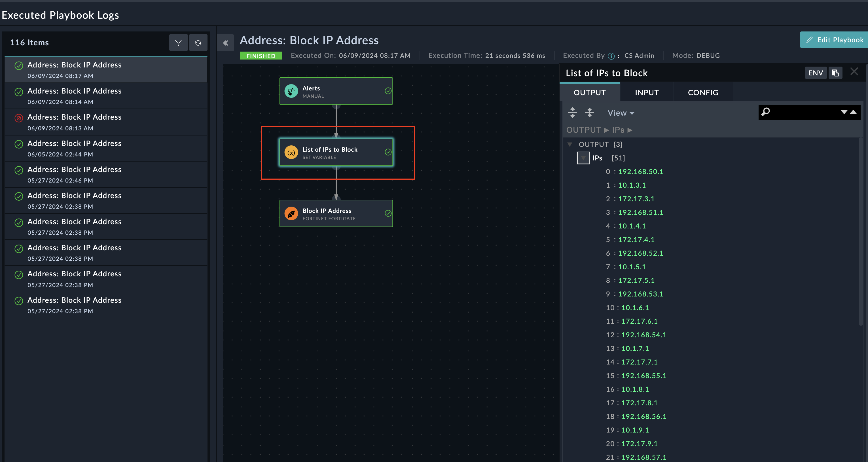868x462 pixels.
Task: Click the Executed By info icon
Action: 611,56
